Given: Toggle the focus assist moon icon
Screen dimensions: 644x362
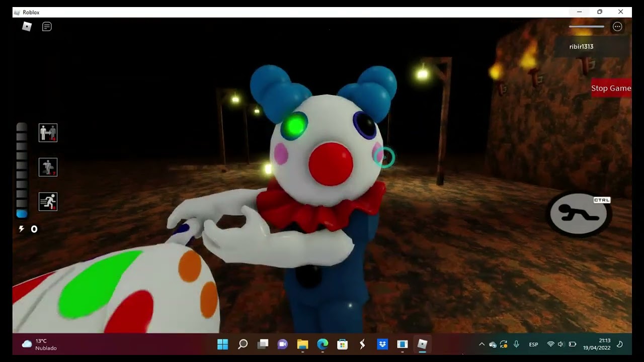Looking at the screenshot, I should [620, 344].
